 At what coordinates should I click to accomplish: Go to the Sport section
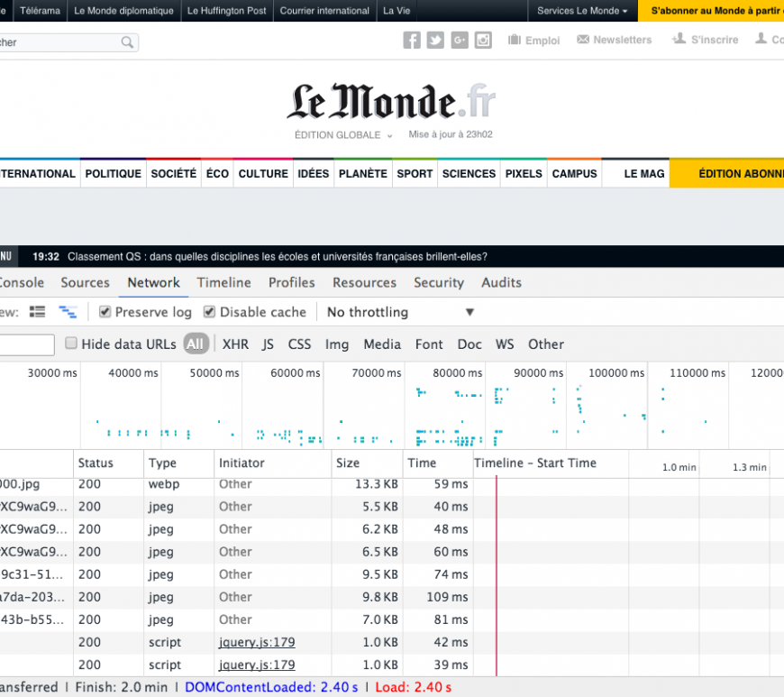(415, 174)
